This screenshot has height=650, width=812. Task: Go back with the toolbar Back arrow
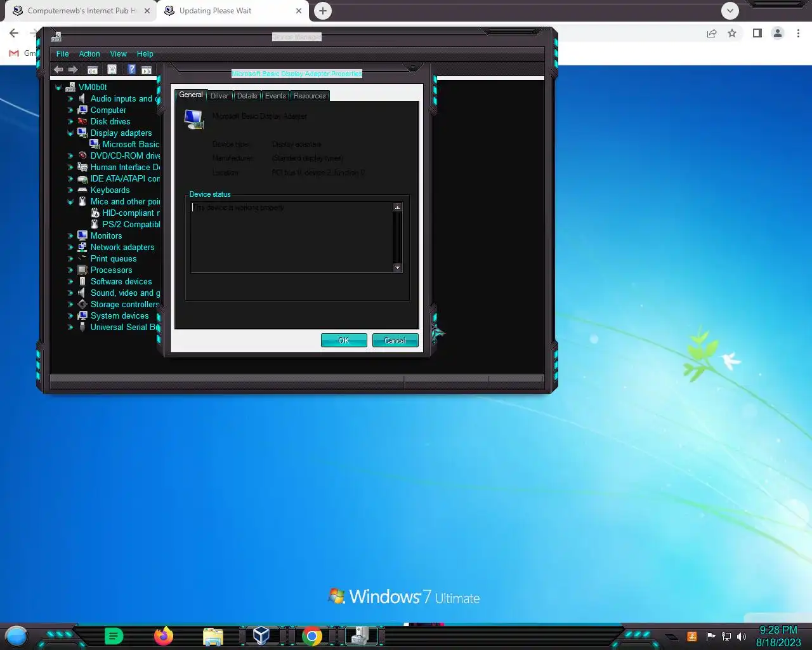pos(58,69)
